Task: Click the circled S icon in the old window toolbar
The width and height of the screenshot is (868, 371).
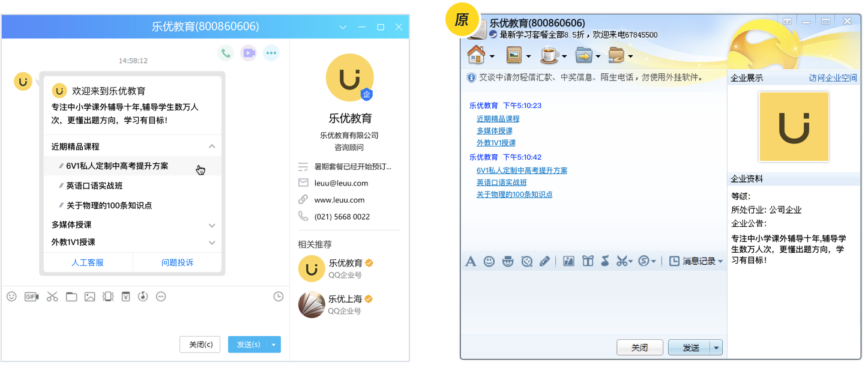Action: pos(644,261)
